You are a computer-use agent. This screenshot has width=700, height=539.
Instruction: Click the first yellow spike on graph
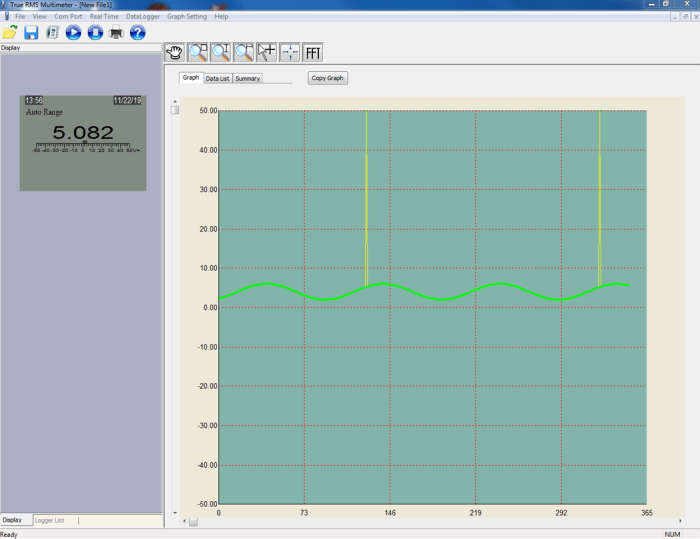367,196
